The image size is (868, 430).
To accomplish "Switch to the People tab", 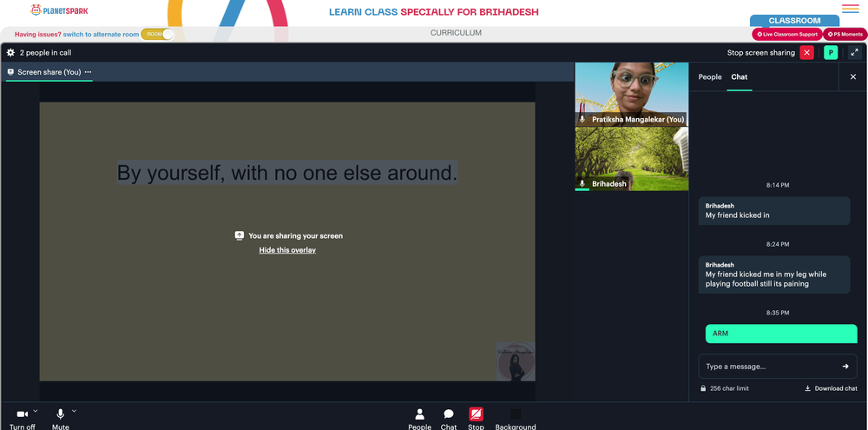I will coord(710,77).
